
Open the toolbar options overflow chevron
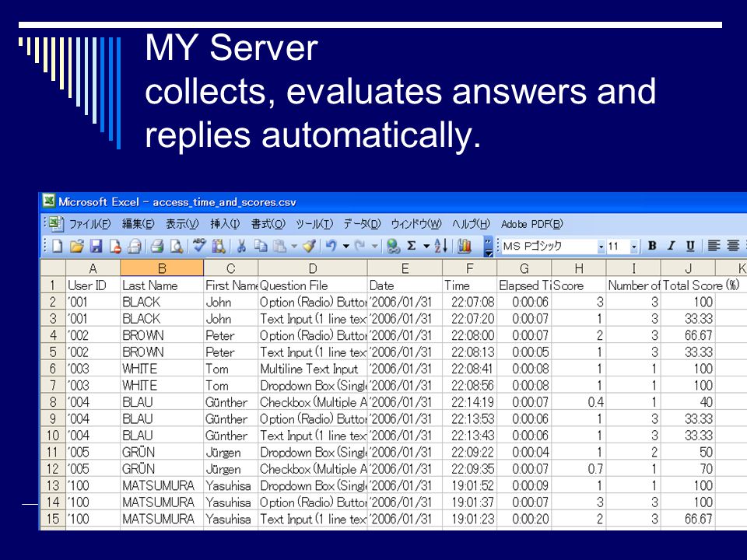pyautogui.click(x=489, y=247)
